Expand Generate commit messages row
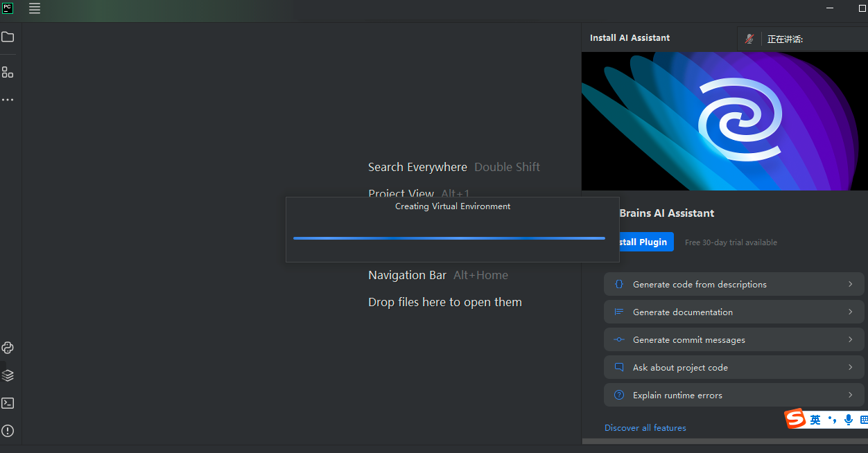868x453 pixels. pos(734,339)
